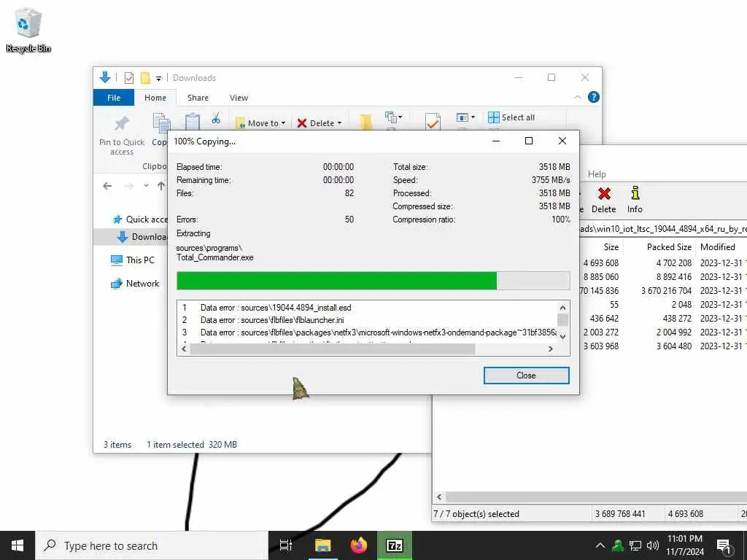Open Task View from taskbar

tap(286, 545)
